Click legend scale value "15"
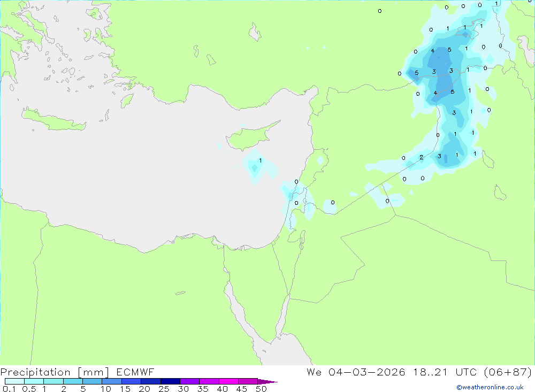 125,389
